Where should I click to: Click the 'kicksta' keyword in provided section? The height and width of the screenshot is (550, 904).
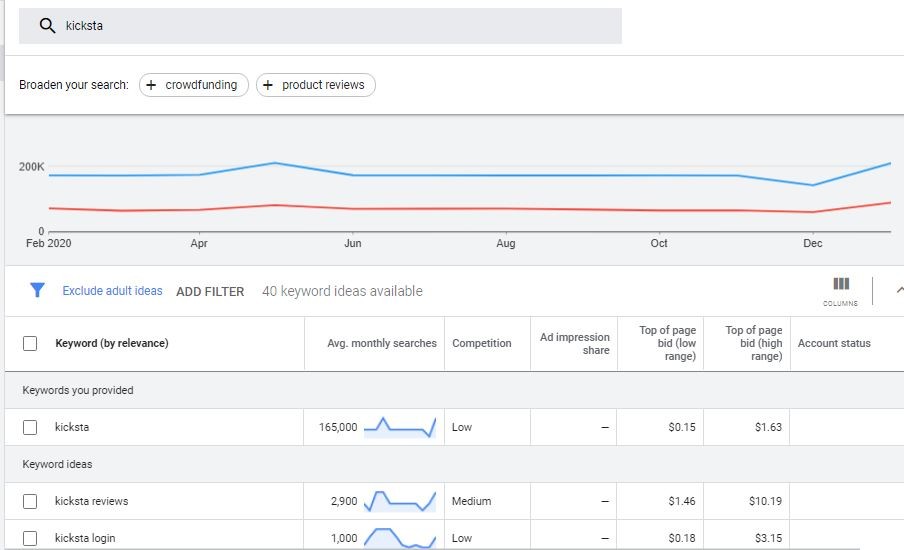(72, 427)
